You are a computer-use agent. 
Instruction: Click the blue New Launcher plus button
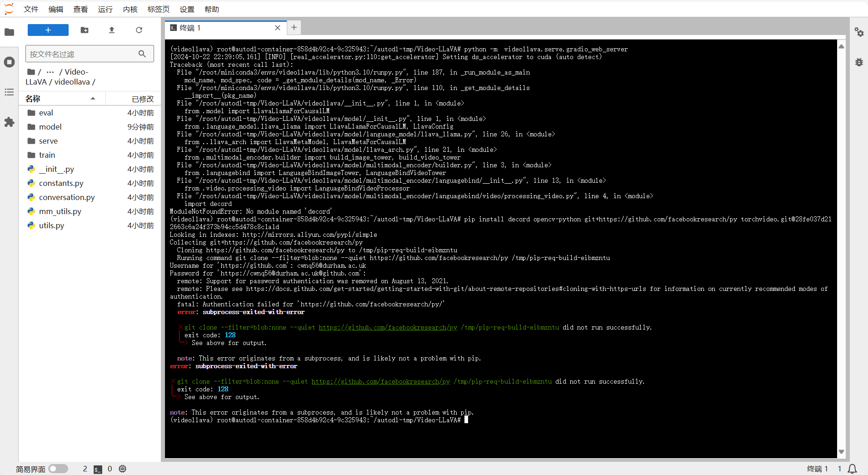coord(48,30)
